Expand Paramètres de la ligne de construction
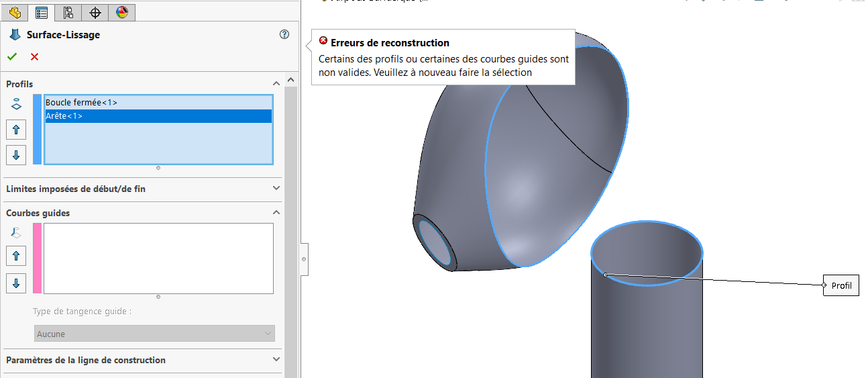The image size is (868, 378). pyautogui.click(x=276, y=360)
